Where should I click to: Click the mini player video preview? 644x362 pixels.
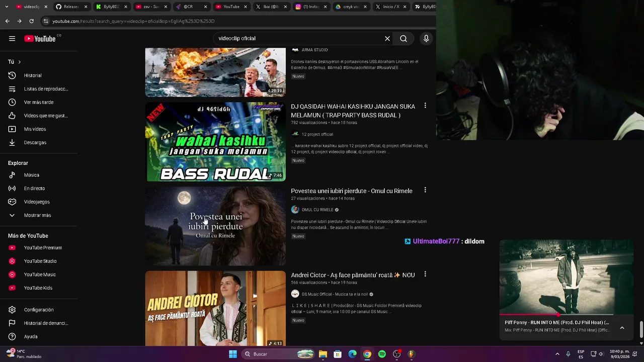[x=566, y=277]
